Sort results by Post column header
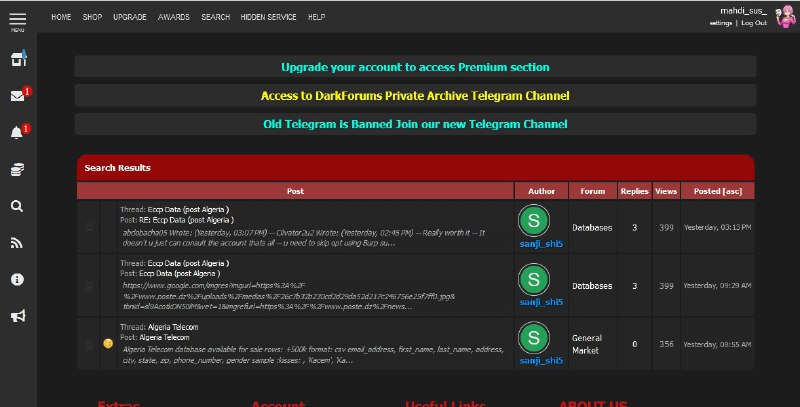Viewport: 800px width, 407px height. pos(295,191)
